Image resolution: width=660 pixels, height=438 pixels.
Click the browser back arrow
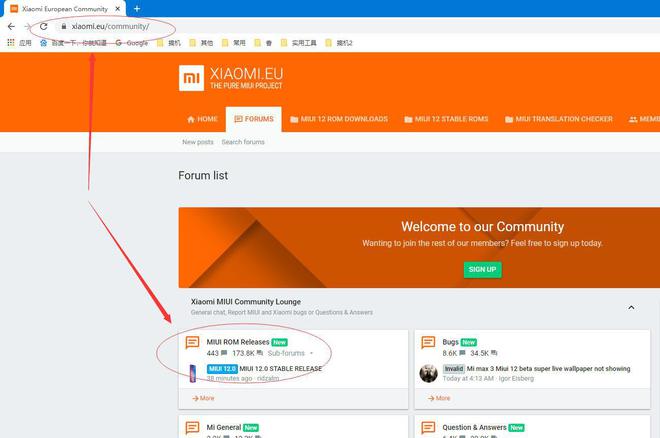click(x=11, y=26)
